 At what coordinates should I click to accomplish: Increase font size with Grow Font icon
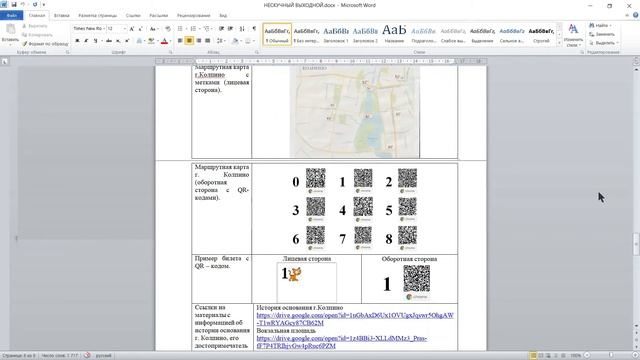tap(131, 29)
